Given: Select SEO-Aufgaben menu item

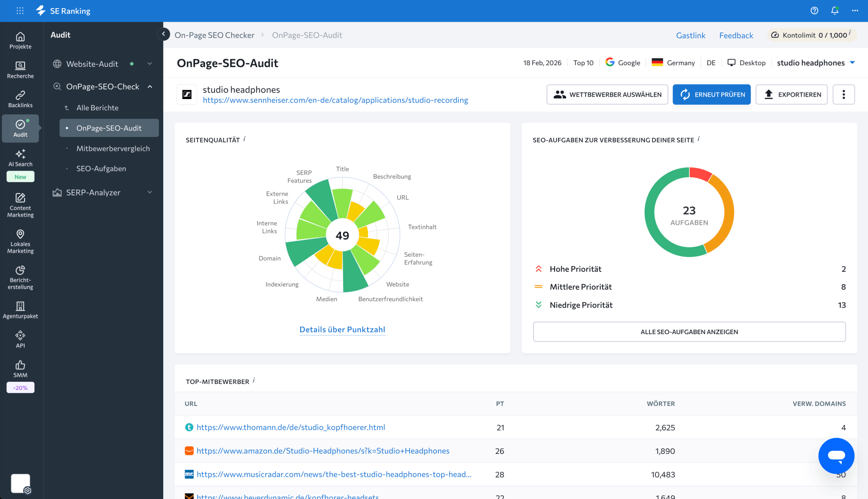Looking at the screenshot, I should (x=101, y=169).
